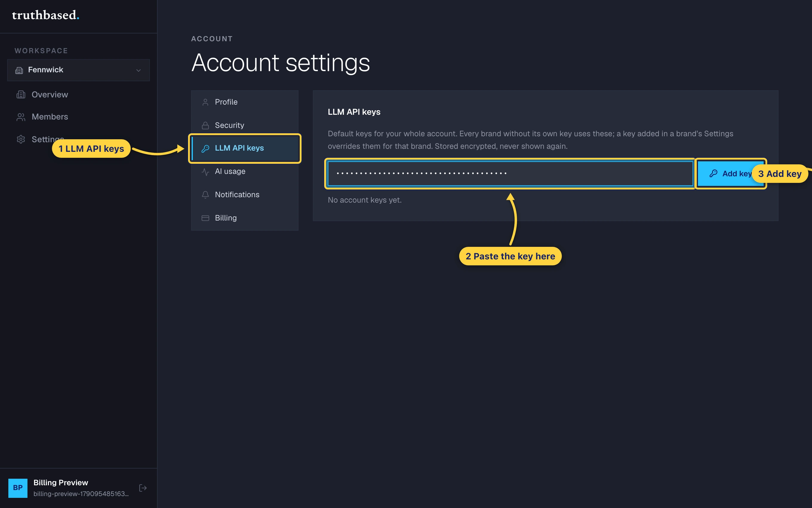This screenshot has width=812, height=508.
Task: Click the BP avatar badge
Action: pyautogui.click(x=18, y=488)
